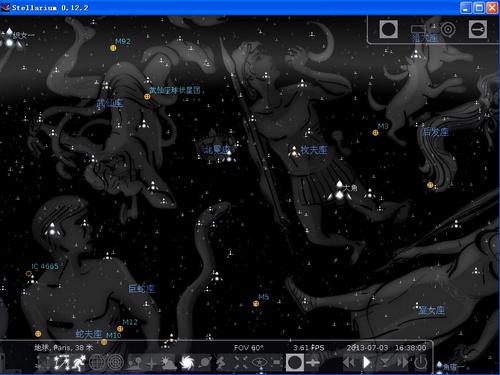500x375 pixels.
Task: Toggle the ground landscape button
Action: (x=135, y=363)
